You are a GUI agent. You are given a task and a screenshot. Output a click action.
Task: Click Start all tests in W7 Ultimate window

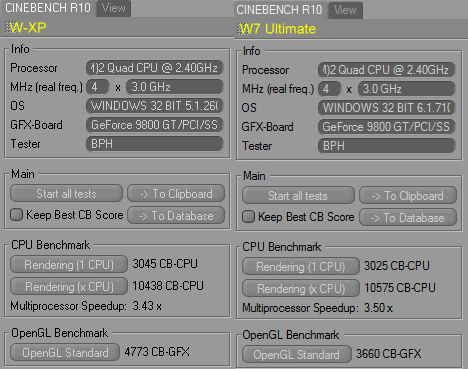tap(298, 196)
